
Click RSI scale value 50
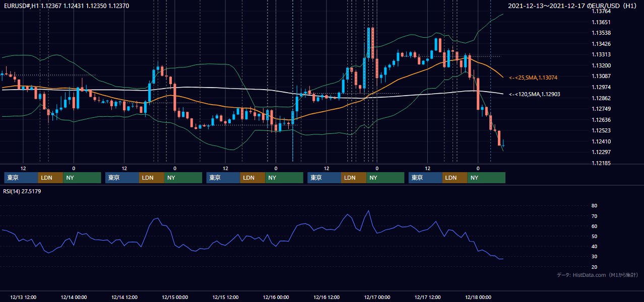(x=594, y=236)
